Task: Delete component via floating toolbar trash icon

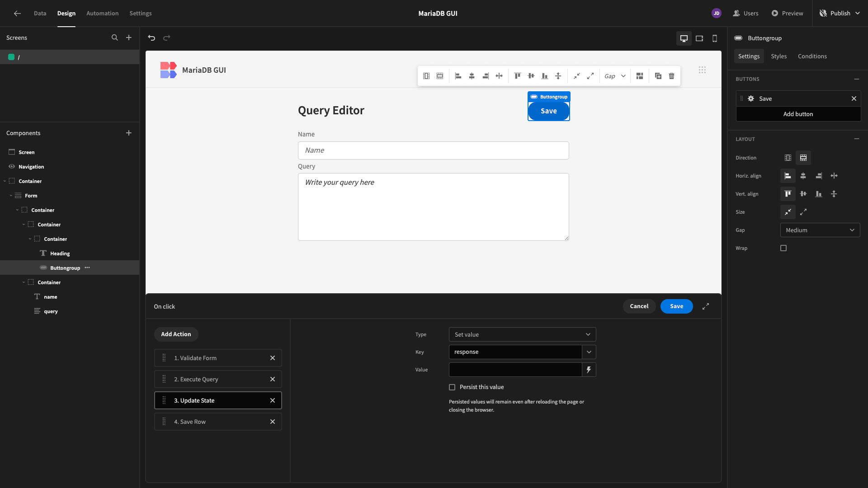Action: (671, 76)
